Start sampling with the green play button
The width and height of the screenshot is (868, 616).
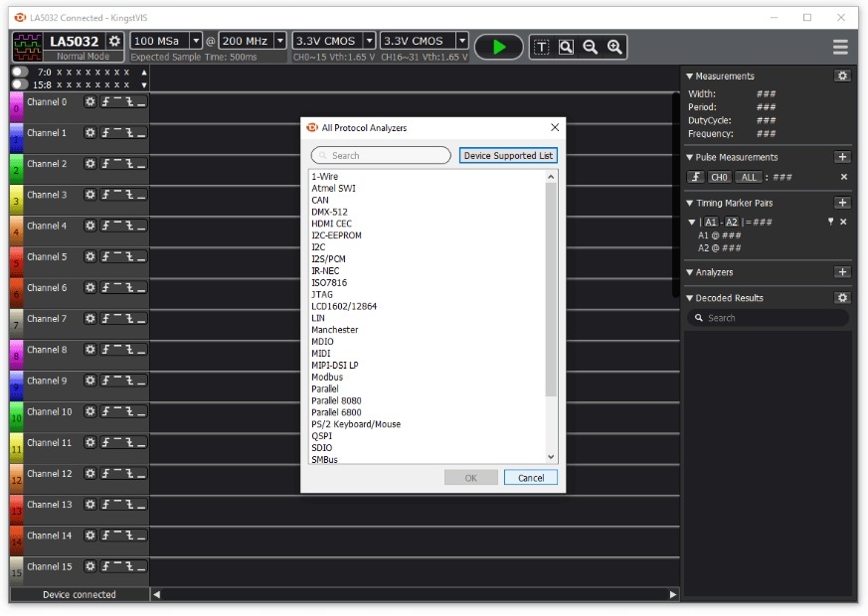pyautogui.click(x=499, y=47)
